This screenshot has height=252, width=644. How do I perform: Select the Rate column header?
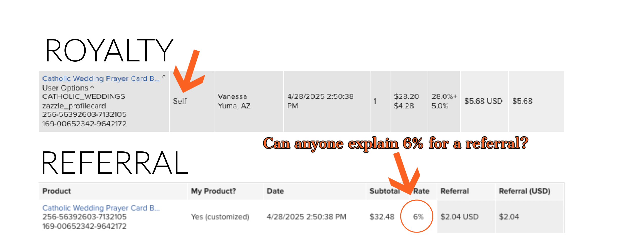click(421, 191)
